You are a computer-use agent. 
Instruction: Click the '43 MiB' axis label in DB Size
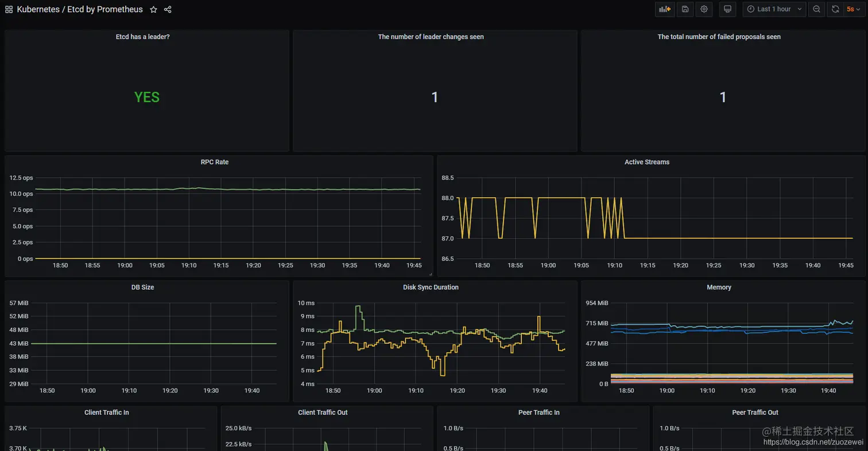19,343
